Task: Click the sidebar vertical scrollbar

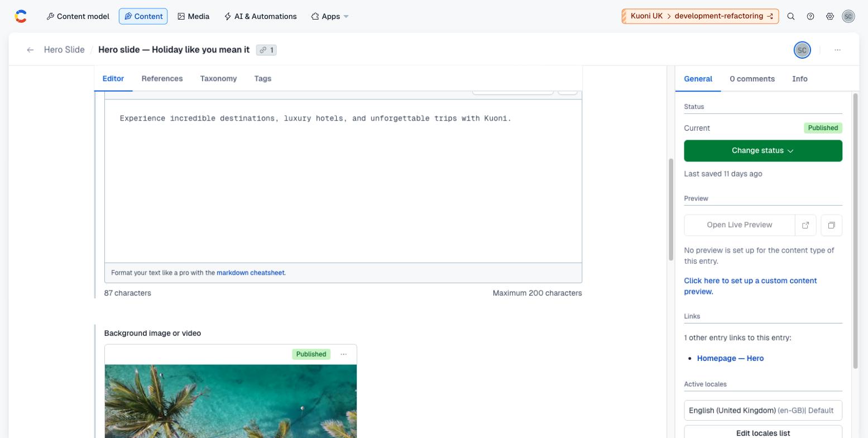Action: pyautogui.click(x=856, y=230)
